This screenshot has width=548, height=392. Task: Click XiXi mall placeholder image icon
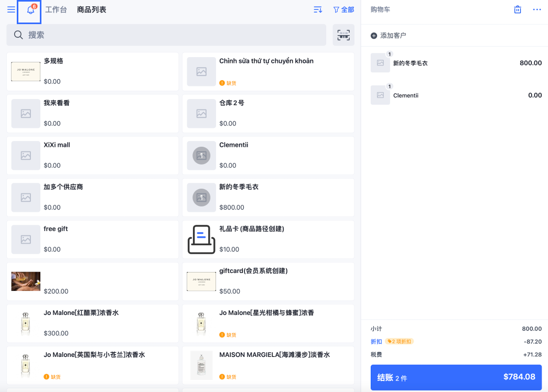[26, 156]
